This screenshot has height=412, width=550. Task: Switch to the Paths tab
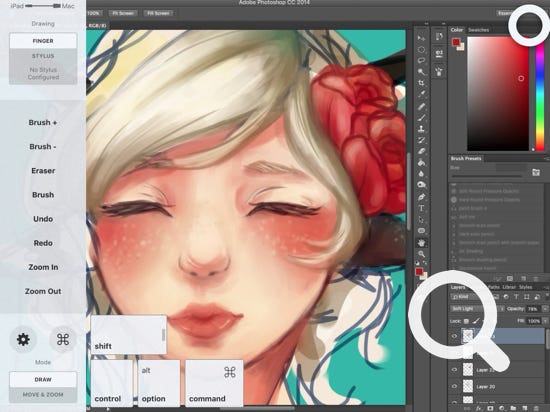[x=494, y=287]
